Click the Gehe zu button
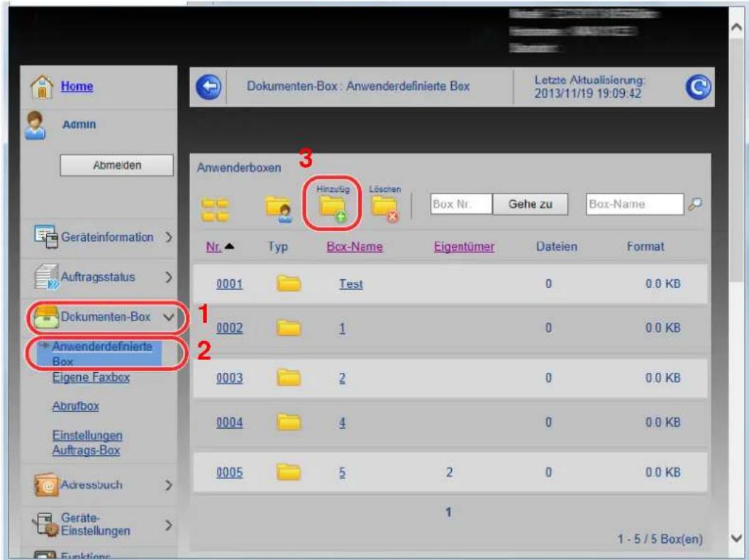The height and width of the screenshot is (560, 749). (x=531, y=204)
